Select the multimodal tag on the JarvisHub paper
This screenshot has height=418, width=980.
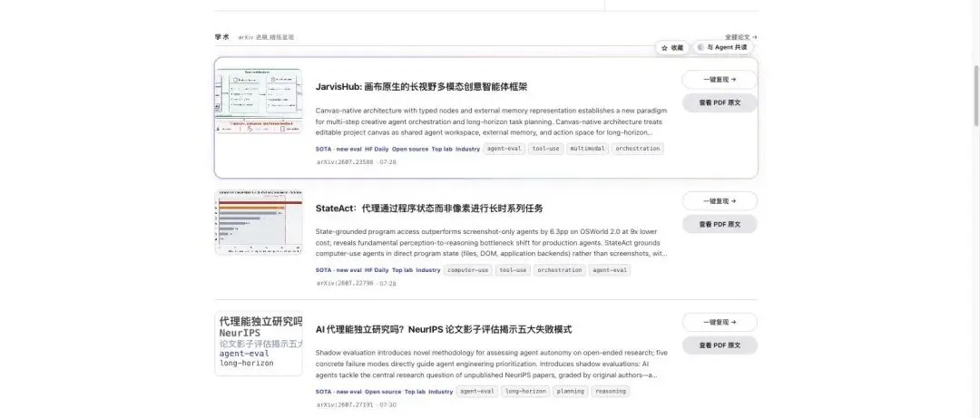pos(587,149)
